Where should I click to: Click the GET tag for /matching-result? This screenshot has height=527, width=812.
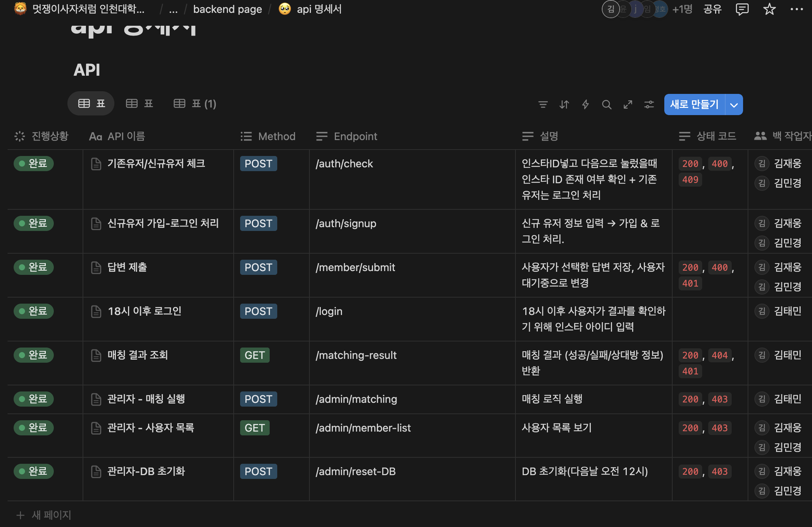(255, 355)
